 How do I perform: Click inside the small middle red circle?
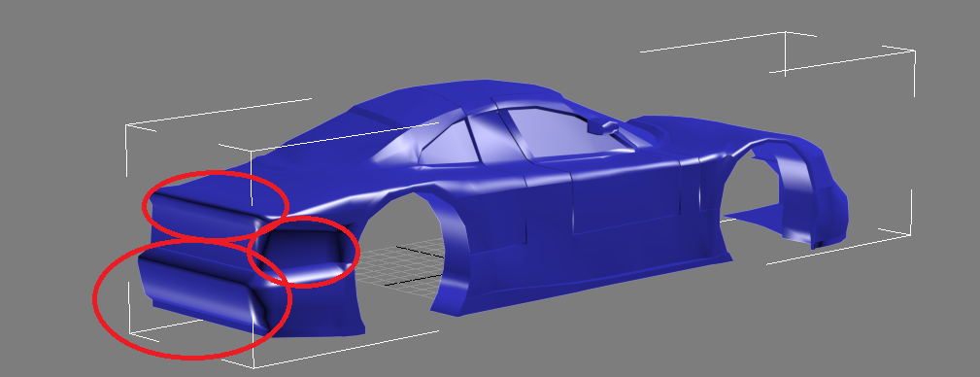(303, 252)
